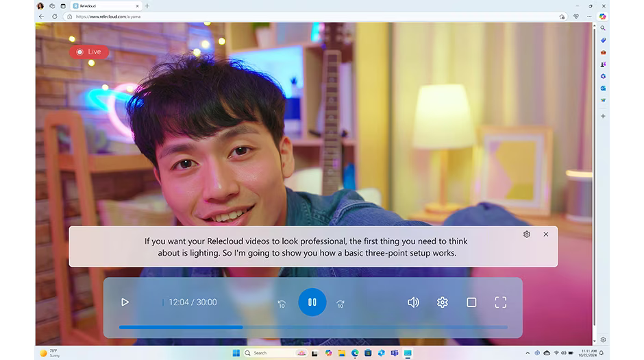The width and height of the screenshot is (644, 360).
Task: Enter fullscreen mode
Action: pyautogui.click(x=500, y=302)
